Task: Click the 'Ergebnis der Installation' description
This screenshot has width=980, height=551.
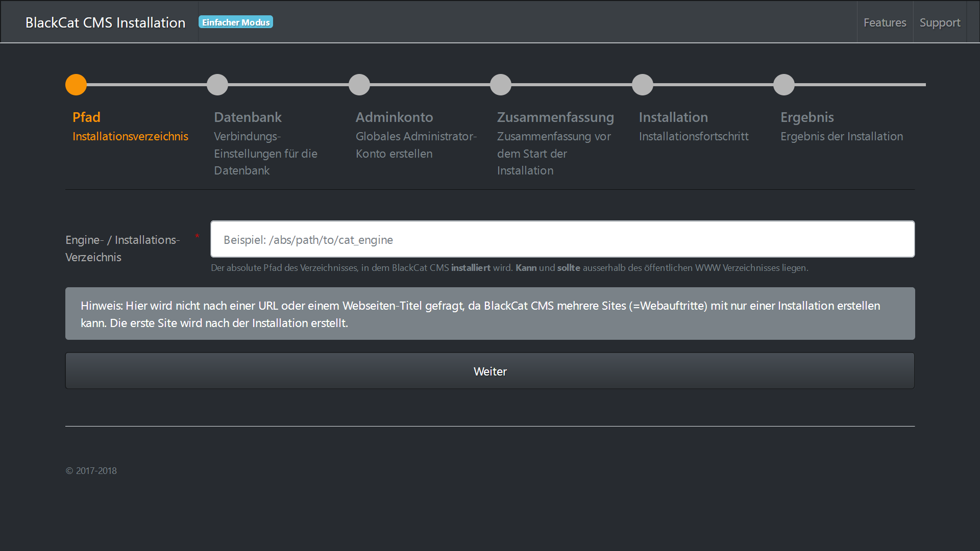Action: pyautogui.click(x=842, y=136)
